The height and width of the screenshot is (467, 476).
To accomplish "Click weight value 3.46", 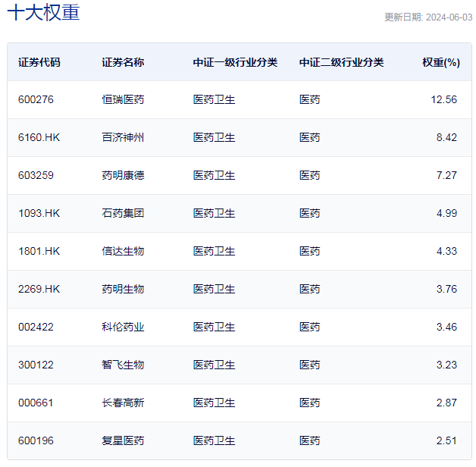I will click(446, 328).
